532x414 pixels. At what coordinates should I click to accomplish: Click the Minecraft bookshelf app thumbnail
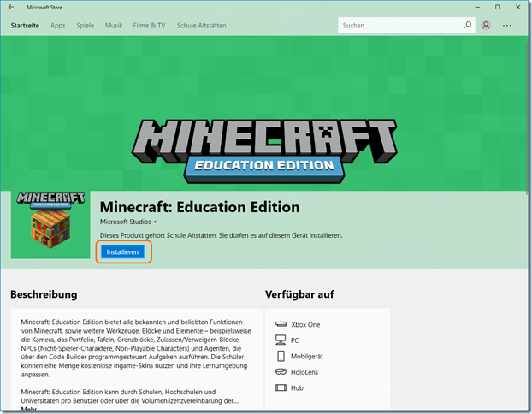point(50,224)
